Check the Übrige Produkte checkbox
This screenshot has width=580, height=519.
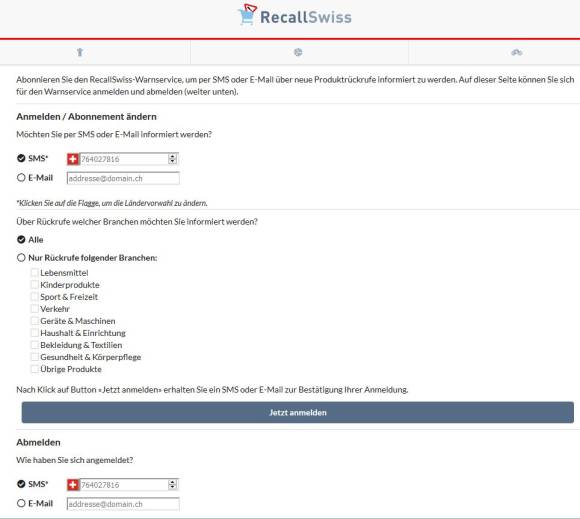(34, 369)
